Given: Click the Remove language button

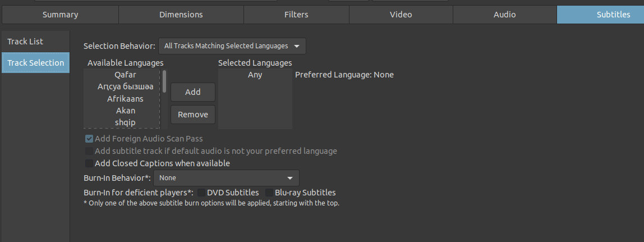Looking at the screenshot, I should click(x=192, y=115).
